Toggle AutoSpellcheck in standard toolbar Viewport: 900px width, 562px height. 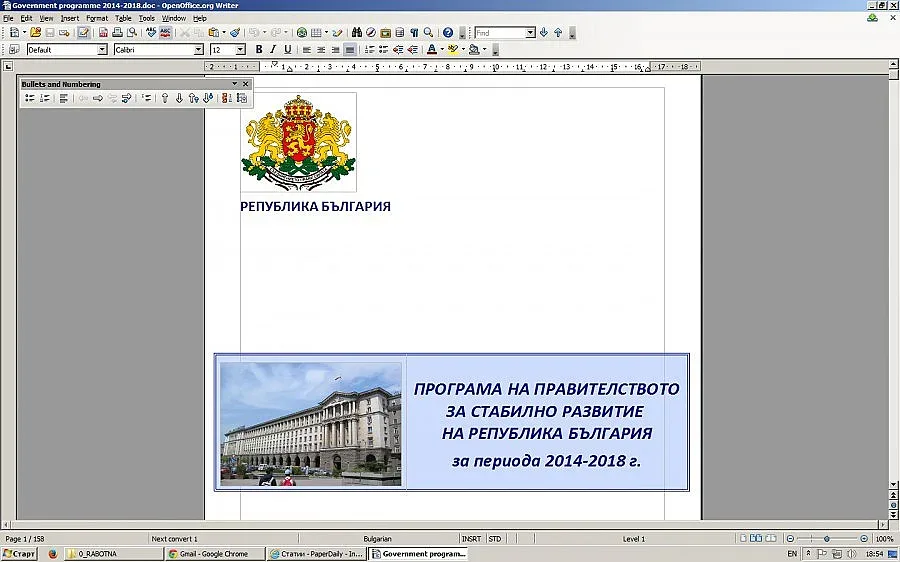[x=165, y=33]
